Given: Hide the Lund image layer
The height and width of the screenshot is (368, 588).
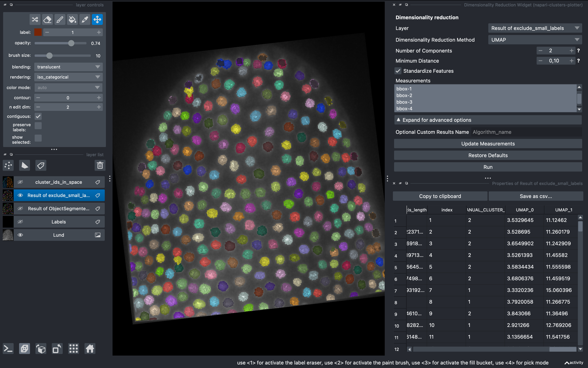Looking at the screenshot, I should click(20, 235).
